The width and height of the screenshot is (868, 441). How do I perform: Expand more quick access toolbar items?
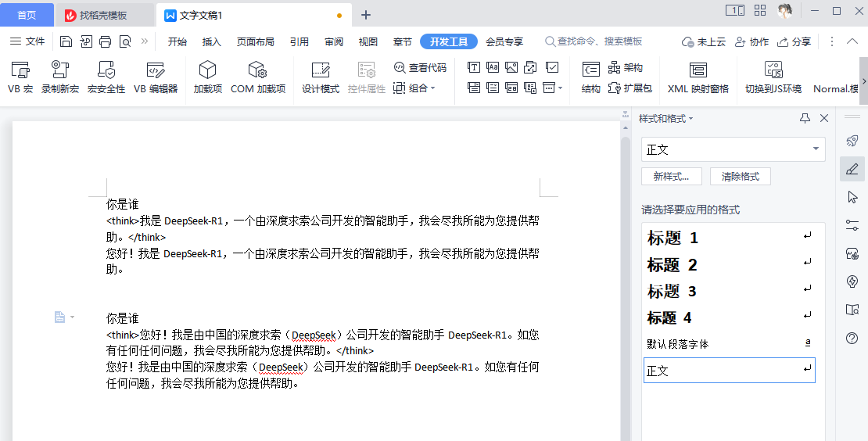[x=145, y=41]
